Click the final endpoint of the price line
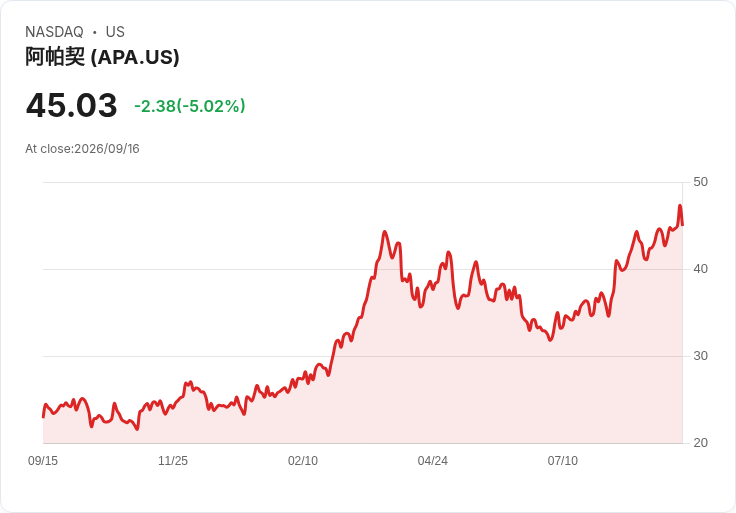 [x=682, y=225]
